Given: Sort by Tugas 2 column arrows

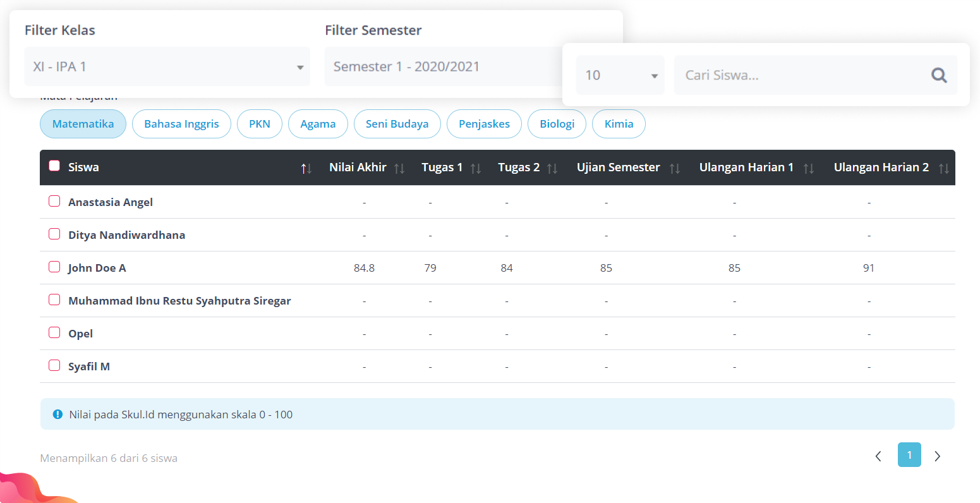Looking at the screenshot, I should pos(552,168).
